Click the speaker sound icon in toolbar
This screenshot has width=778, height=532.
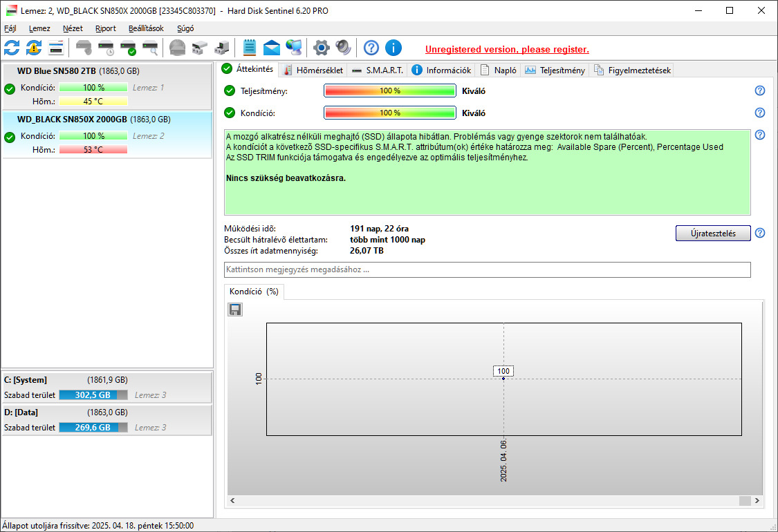[343, 48]
